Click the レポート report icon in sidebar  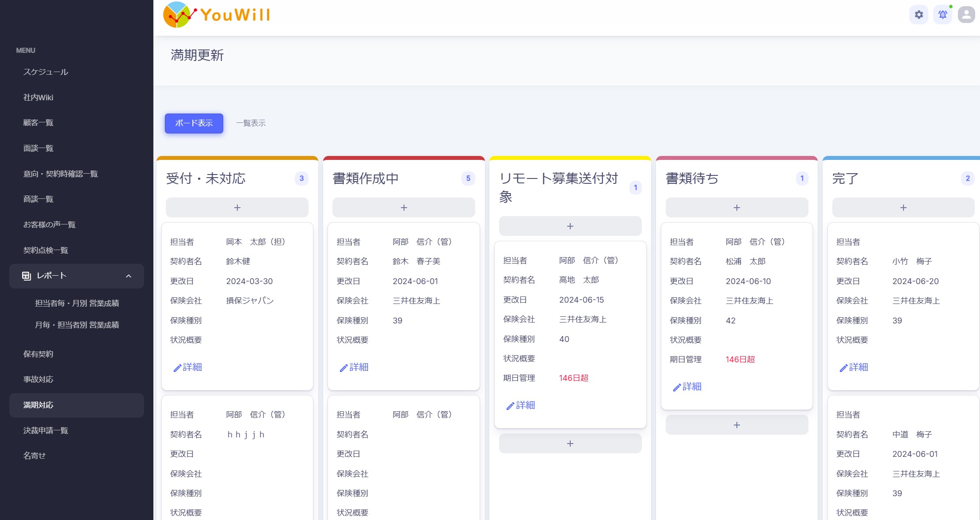(27, 276)
